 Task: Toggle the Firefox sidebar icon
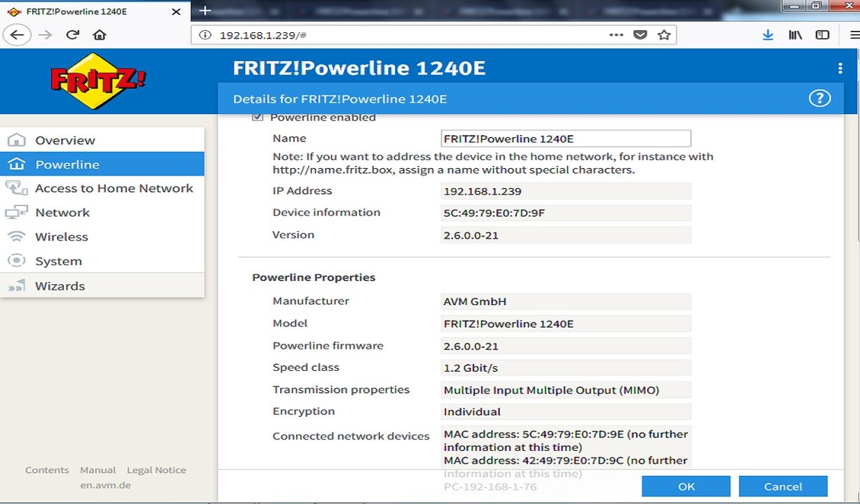pos(823,35)
